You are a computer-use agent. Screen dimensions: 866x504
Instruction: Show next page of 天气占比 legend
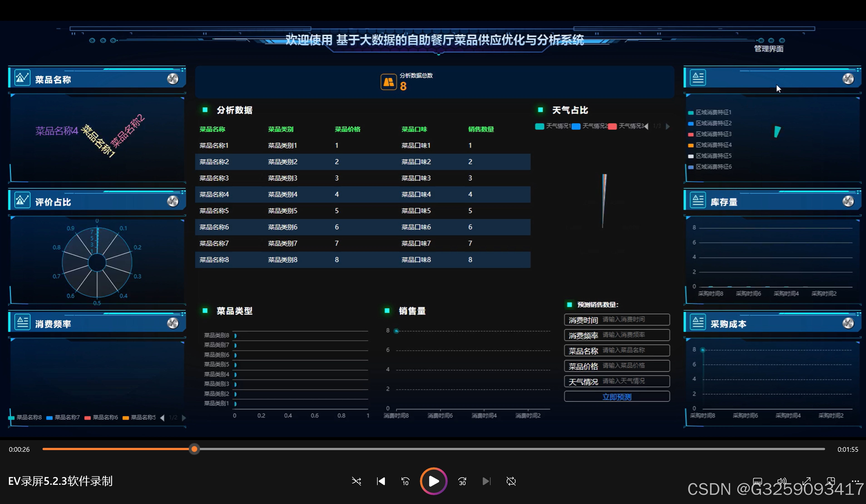click(667, 126)
